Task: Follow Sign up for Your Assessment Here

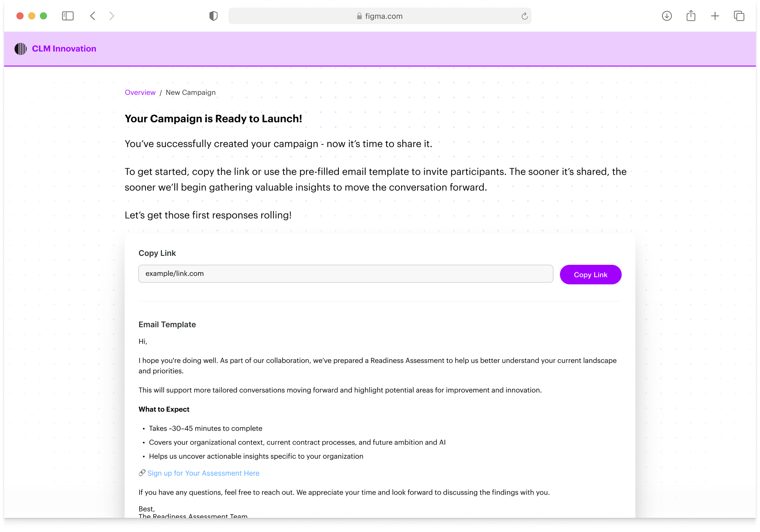Action: tap(203, 473)
